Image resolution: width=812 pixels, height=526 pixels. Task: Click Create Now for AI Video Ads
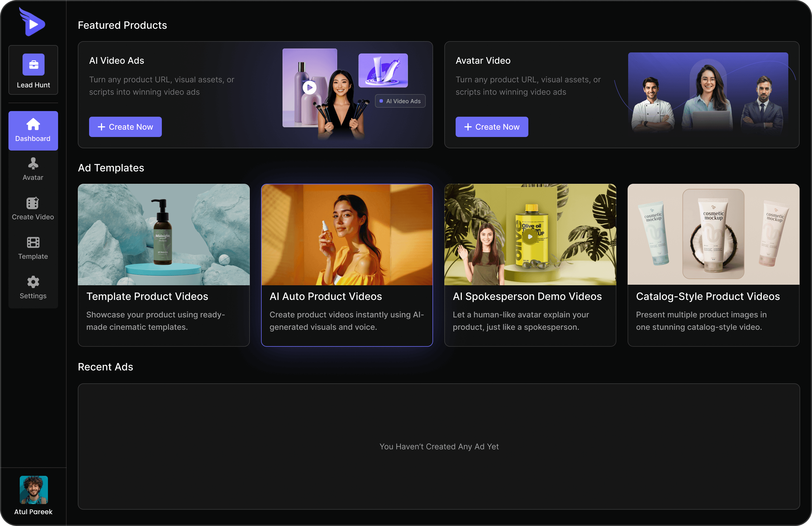click(x=125, y=127)
